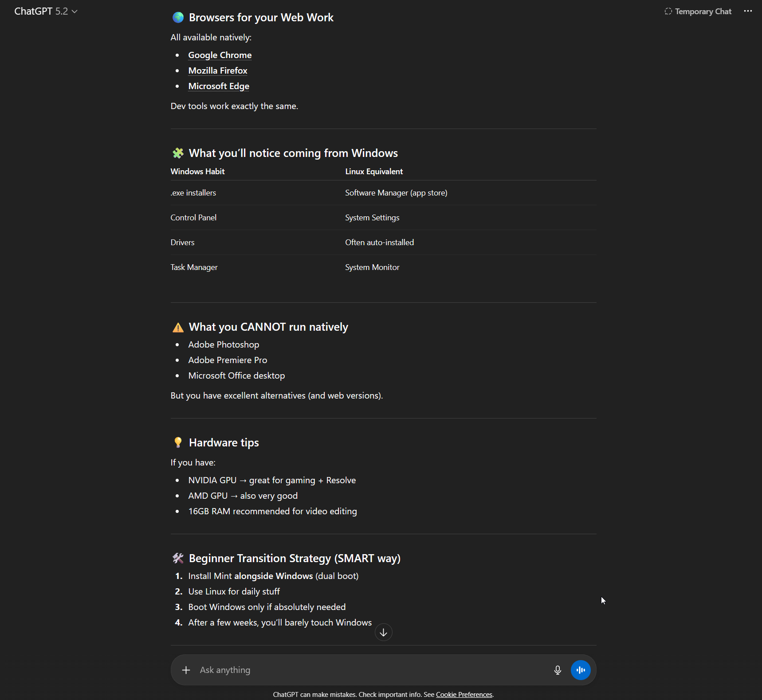Click the 'Adobe Premiere Pro' list item
Viewport: 762px width, 700px height.
(x=228, y=360)
